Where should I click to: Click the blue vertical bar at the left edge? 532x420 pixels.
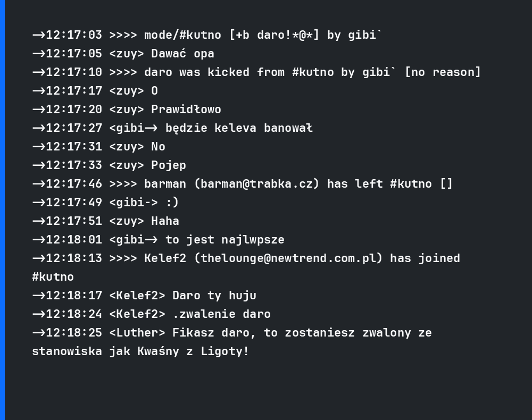tap(2, 210)
